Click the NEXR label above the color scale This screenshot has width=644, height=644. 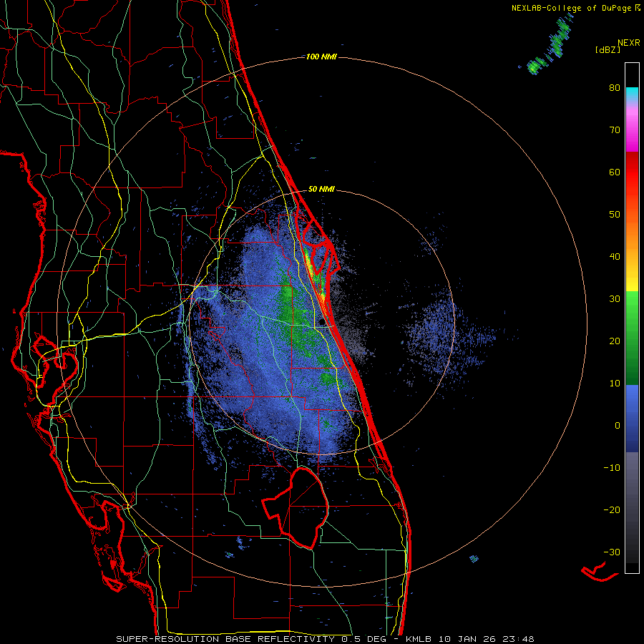pos(628,43)
